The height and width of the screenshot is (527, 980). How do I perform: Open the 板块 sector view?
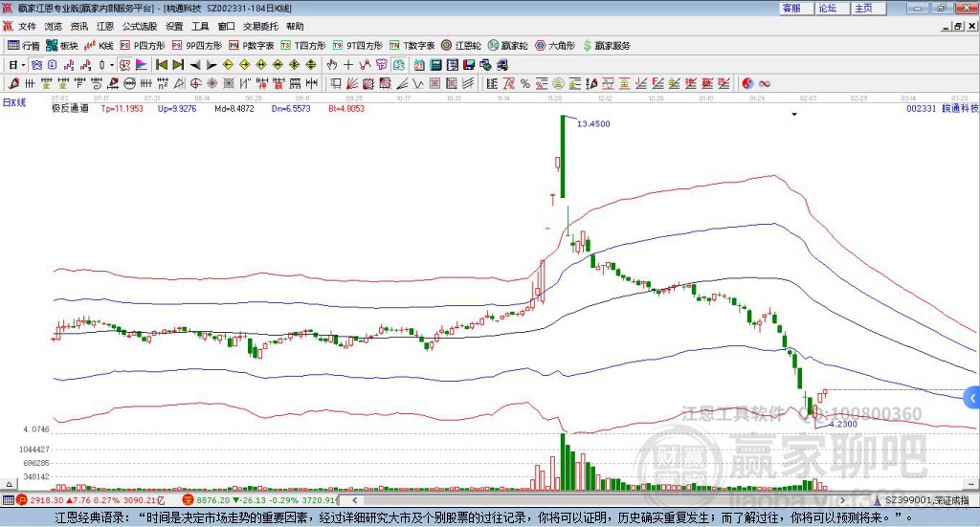(x=61, y=46)
